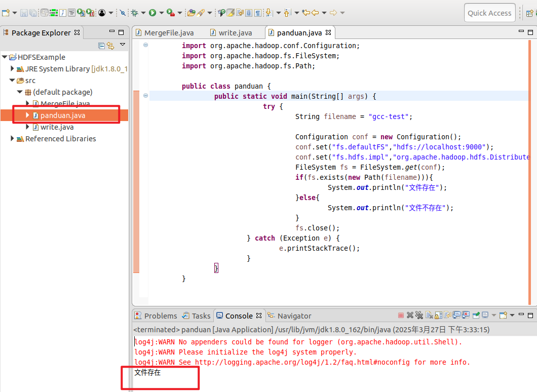
Task: Toggle Show Whitespace Characters pilcrow icon
Action: tap(258, 13)
